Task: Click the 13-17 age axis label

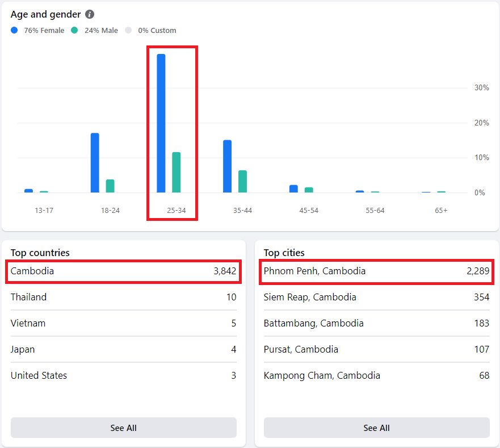Action: coord(44,211)
